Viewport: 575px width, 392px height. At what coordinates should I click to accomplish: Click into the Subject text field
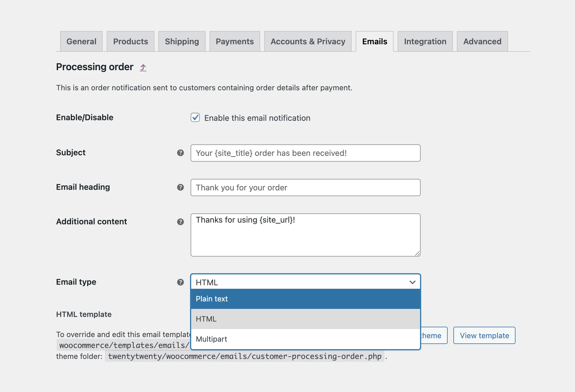point(305,153)
